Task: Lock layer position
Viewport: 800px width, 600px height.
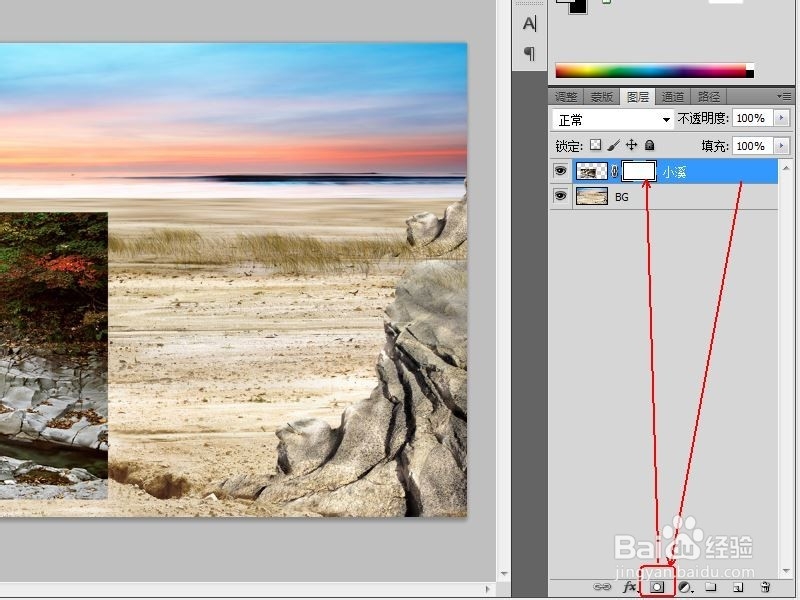Action: tap(632, 145)
